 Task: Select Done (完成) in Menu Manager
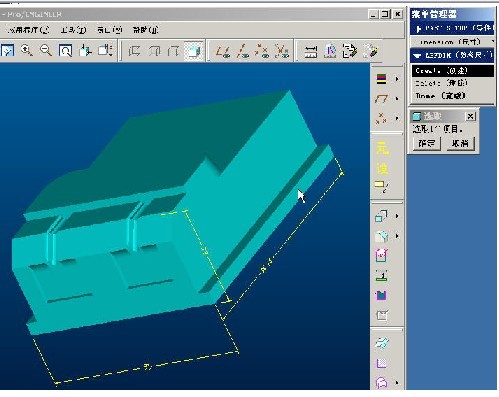click(x=453, y=96)
